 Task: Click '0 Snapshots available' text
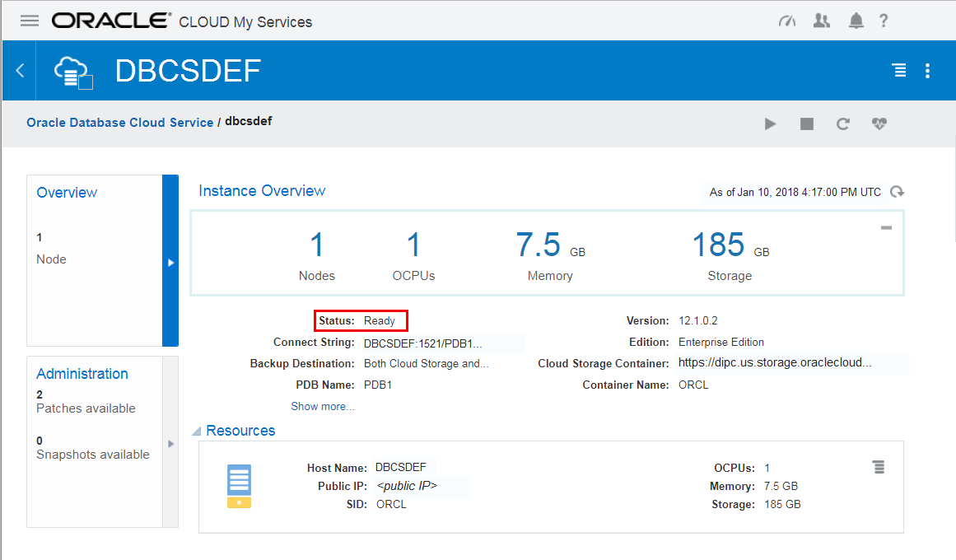pyautogui.click(x=93, y=448)
